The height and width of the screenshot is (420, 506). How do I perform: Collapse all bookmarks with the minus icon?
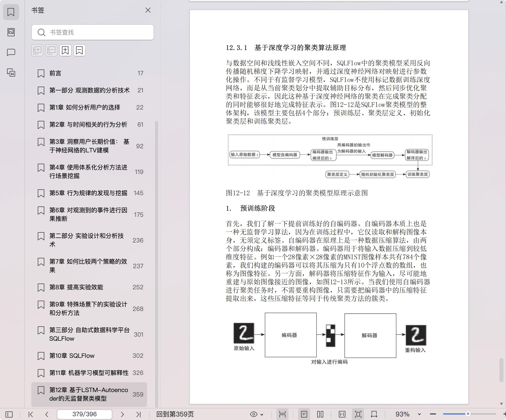(x=51, y=50)
